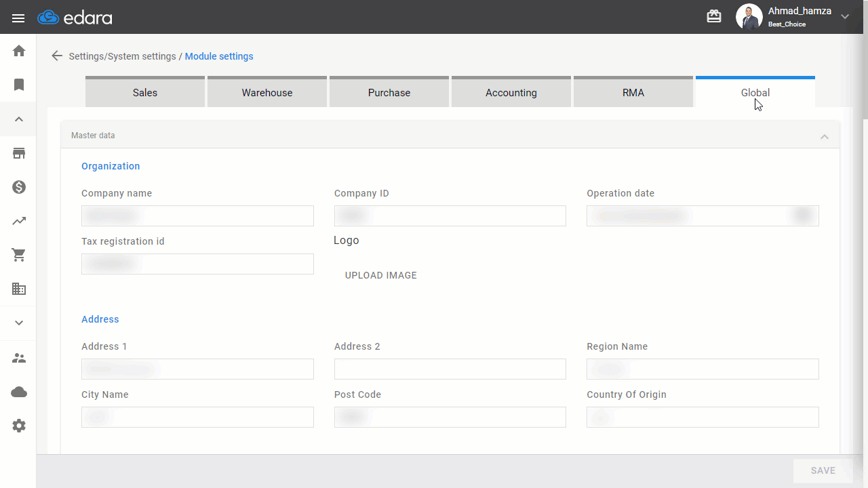Click the City Name field
Image resolution: width=868 pixels, height=488 pixels.
[x=197, y=418]
